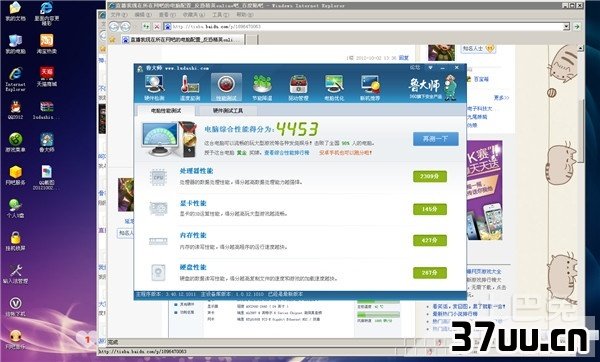The image size is (600, 362).
Task: Launch 鲁大师 desktop shortcut icon
Action: click(x=47, y=142)
